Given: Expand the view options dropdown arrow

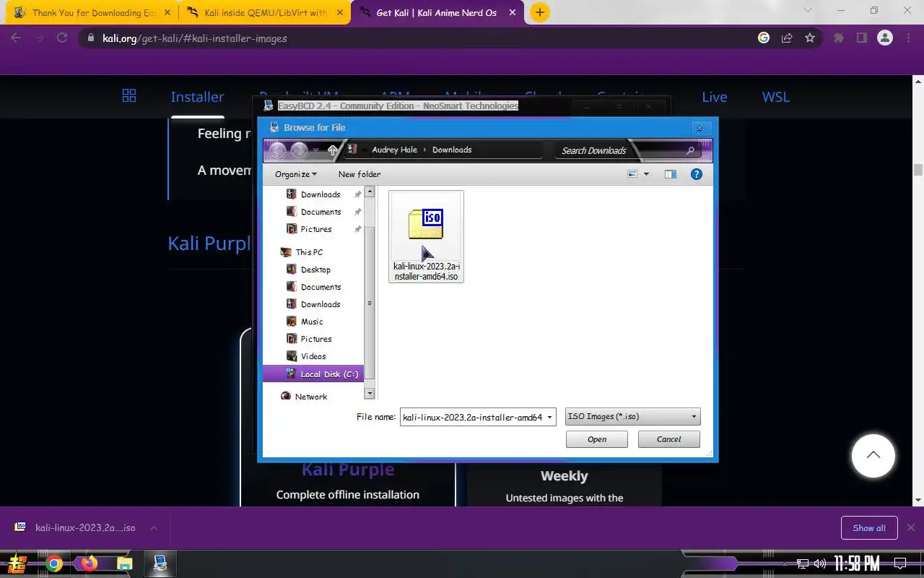Looking at the screenshot, I should pos(646,174).
